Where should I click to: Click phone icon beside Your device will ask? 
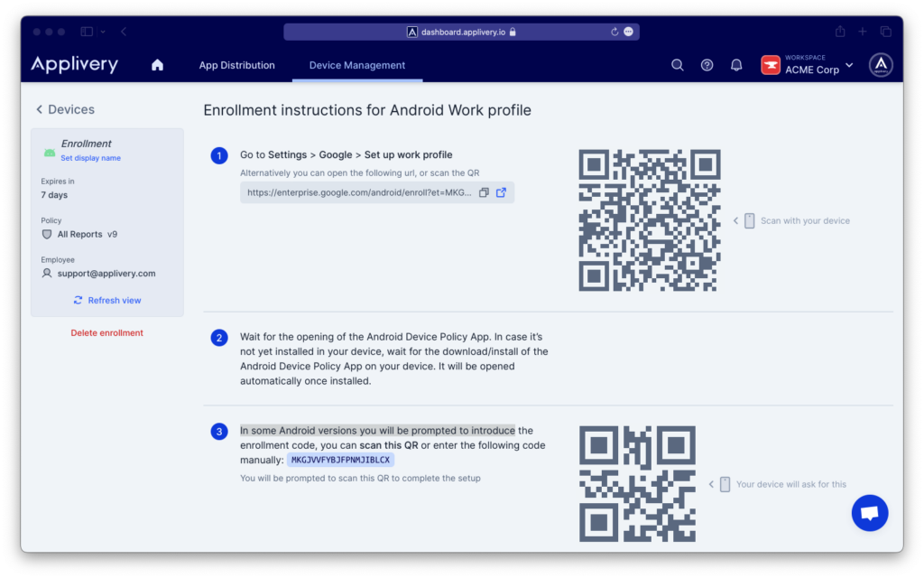[x=725, y=484]
